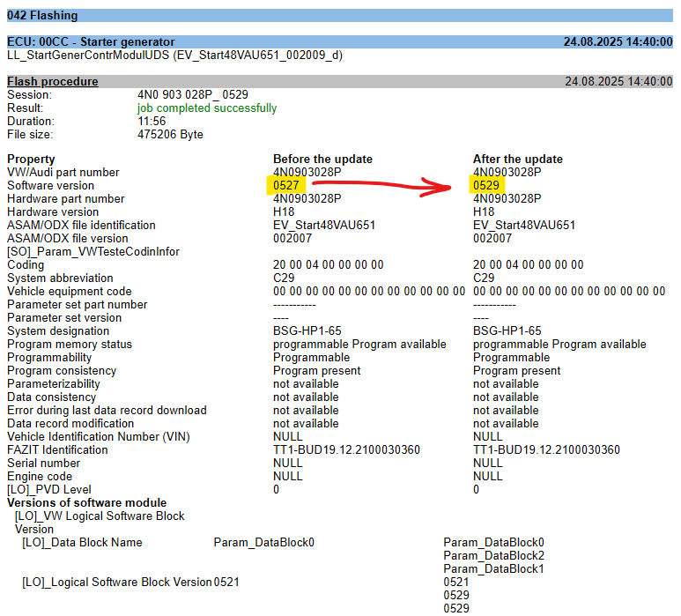
Task: Select before-update 'Program present' value
Action: coord(316,370)
